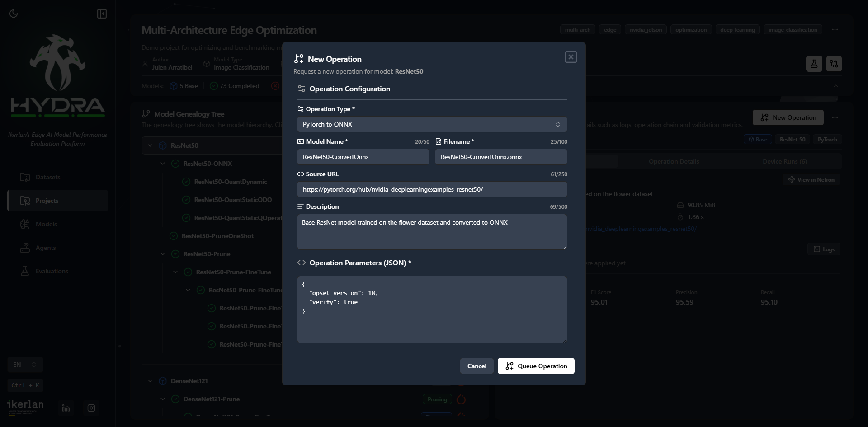Click the author Julen Arratibel
The image size is (868, 427).
[x=172, y=67]
